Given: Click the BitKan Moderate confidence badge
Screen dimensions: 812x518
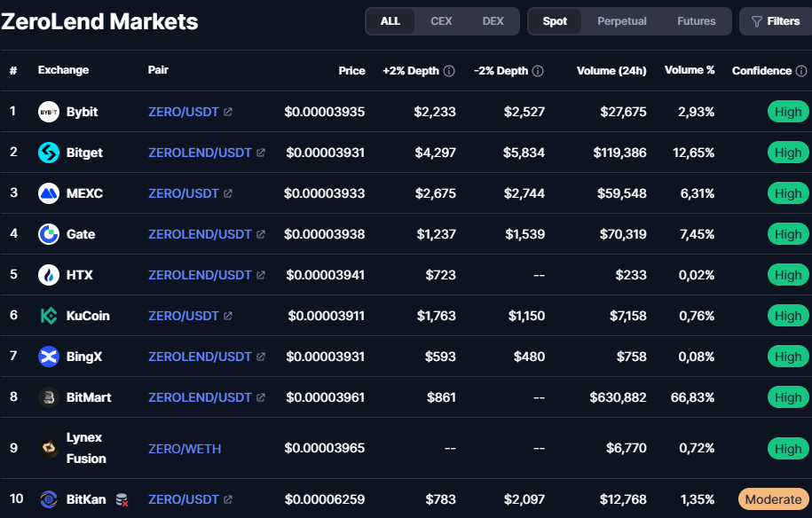Looking at the screenshot, I should click(x=773, y=499).
